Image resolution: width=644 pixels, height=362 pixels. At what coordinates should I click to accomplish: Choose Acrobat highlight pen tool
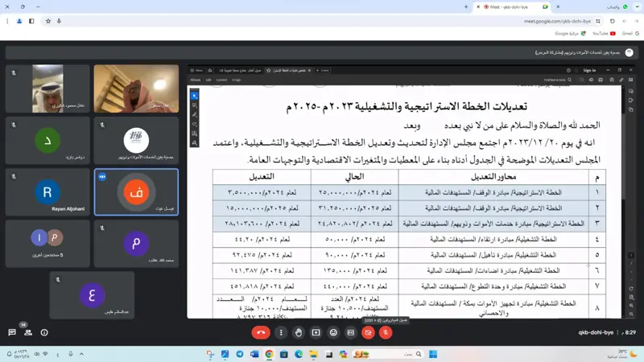click(195, 115)
